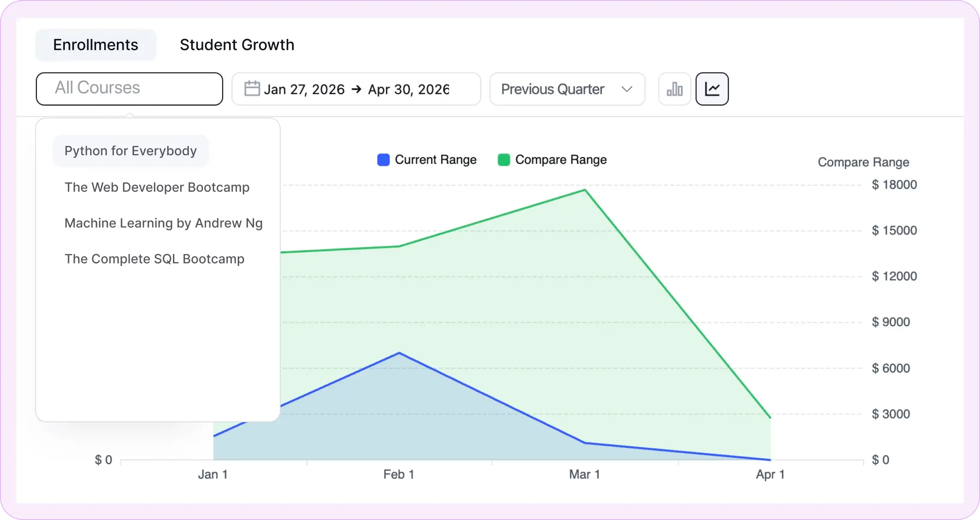Click the Apr 1 axis label
Screen dimensions: 980x520
pyautogui.click(x=770, y=475)
